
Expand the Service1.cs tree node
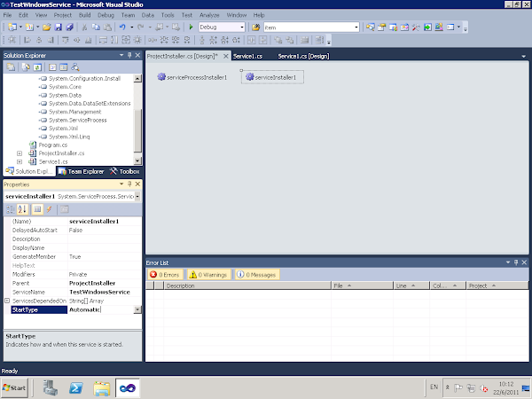pos(20,162)
